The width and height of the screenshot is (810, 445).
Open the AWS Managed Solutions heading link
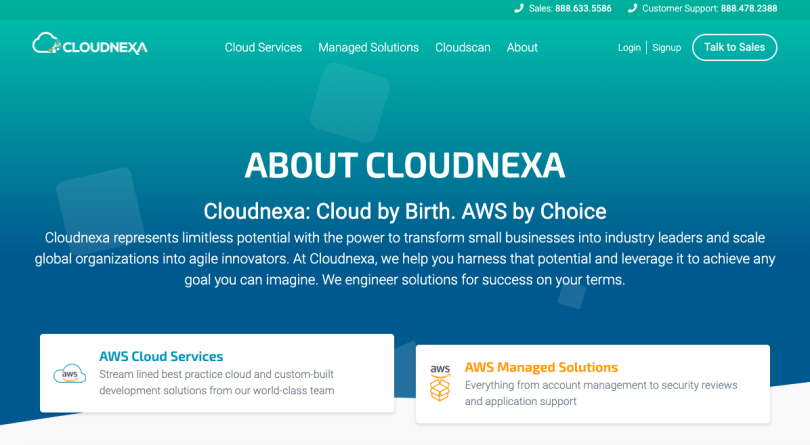click(x=541, y=367)
